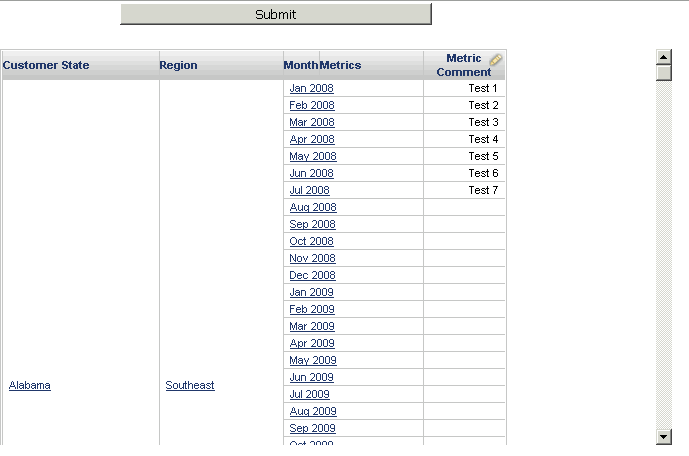This screenshot has height=456, width=689.
Task: Click the Metrics column header
Action: (341, 65)
